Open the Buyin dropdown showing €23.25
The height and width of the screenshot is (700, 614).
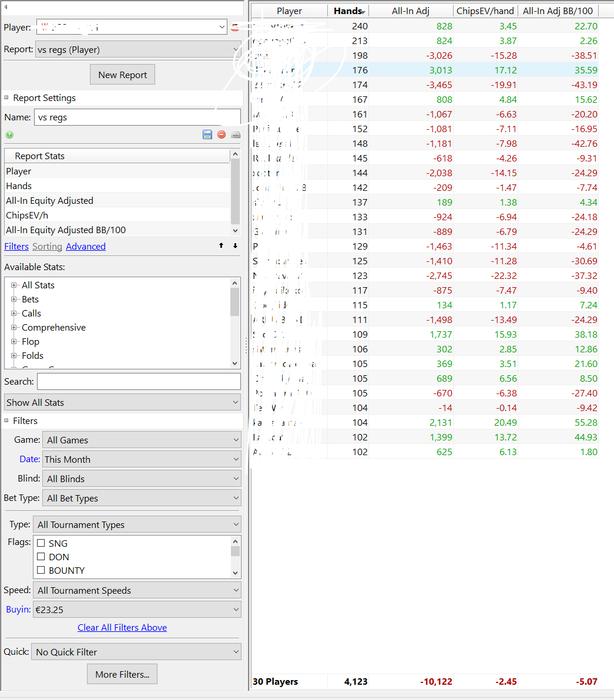tap(137, 609)
